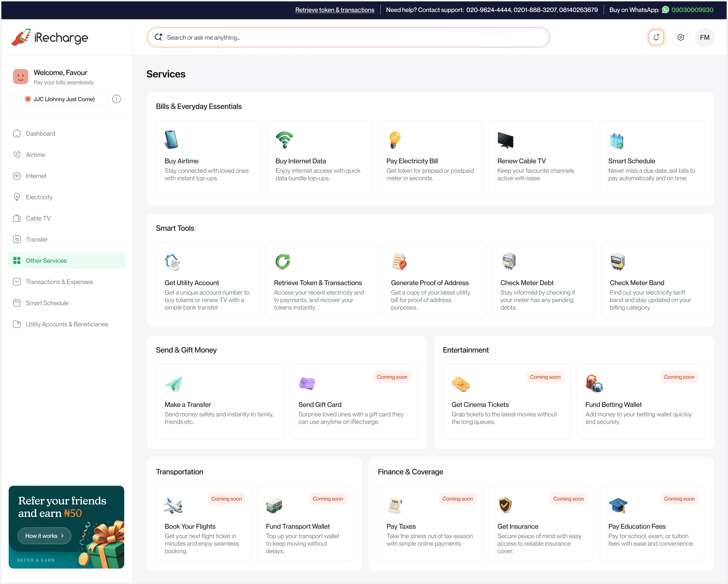Click the JJC (Johnny Just Come) level badge
This screenshot has width=728, height=584.
[60, 99]
